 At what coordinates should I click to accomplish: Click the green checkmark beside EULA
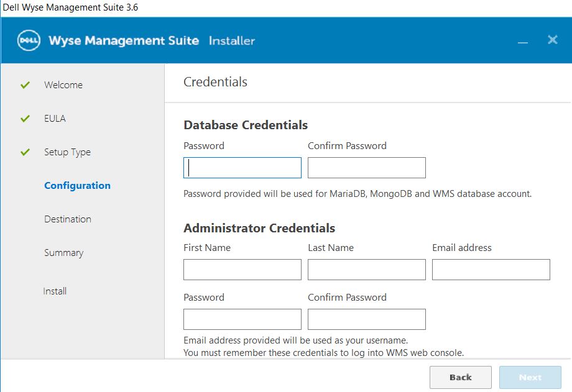25,119
